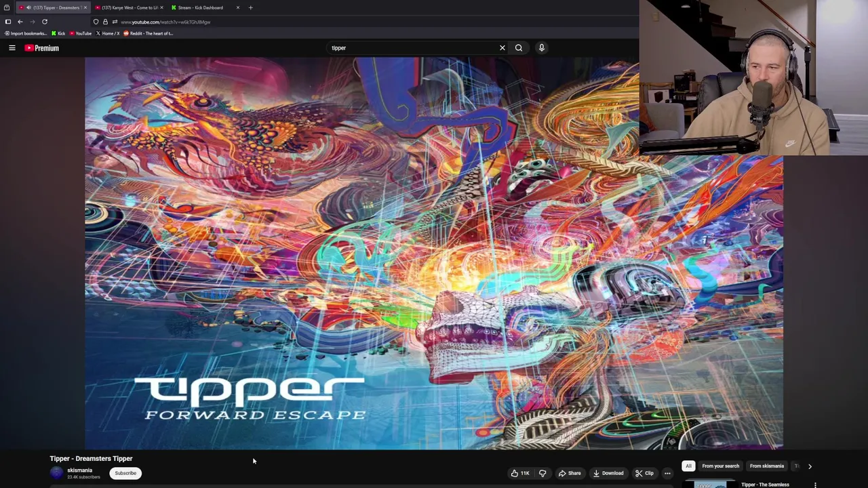
Task: Go forward with browser forward arrow
Action: tap(32, 22)
